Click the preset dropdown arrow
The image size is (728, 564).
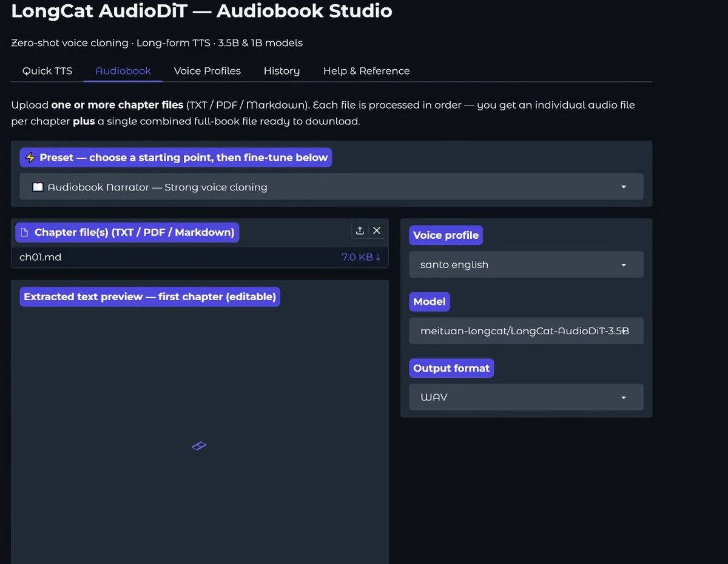click(x=624, y=187)
